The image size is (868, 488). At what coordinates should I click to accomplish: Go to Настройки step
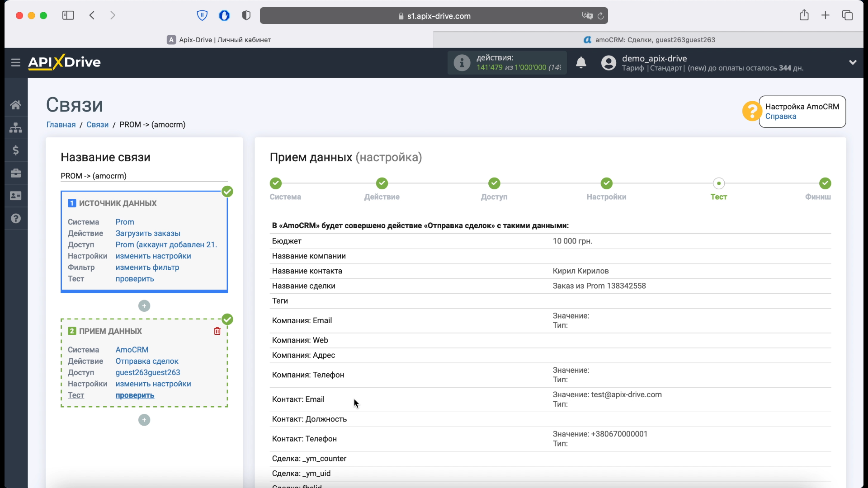606,183
